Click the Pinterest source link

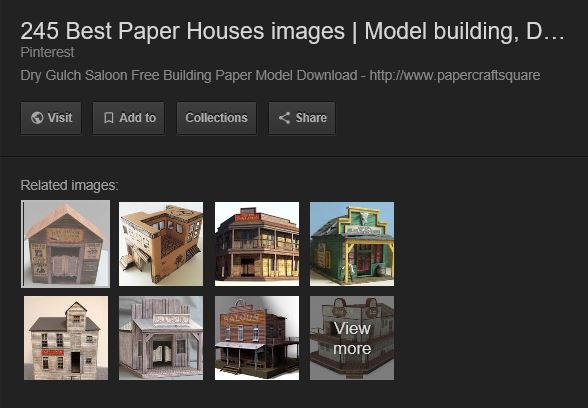47,52
